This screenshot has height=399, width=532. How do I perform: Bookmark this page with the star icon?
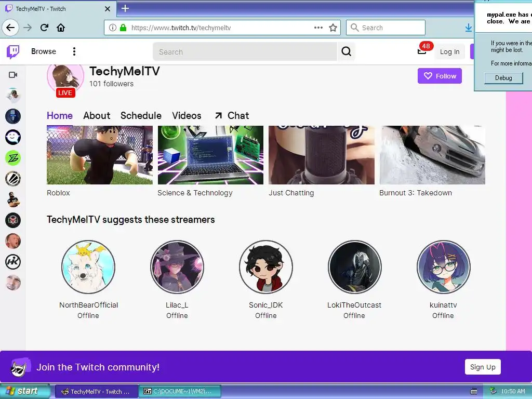pyautogui.click(x=333, y=28)
